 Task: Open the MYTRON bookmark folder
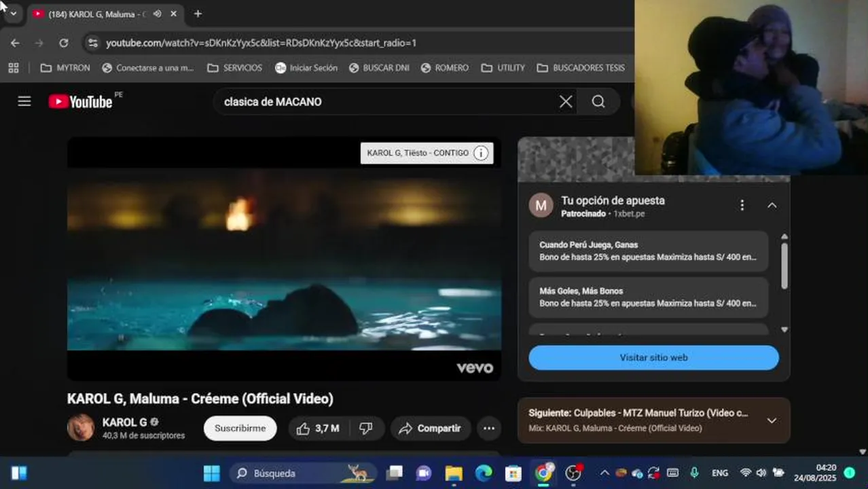coord(65,68)
